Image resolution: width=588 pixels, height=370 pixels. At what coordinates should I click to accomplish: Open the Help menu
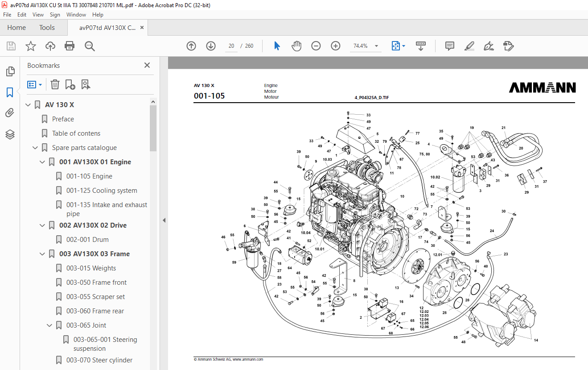point(98,15)
